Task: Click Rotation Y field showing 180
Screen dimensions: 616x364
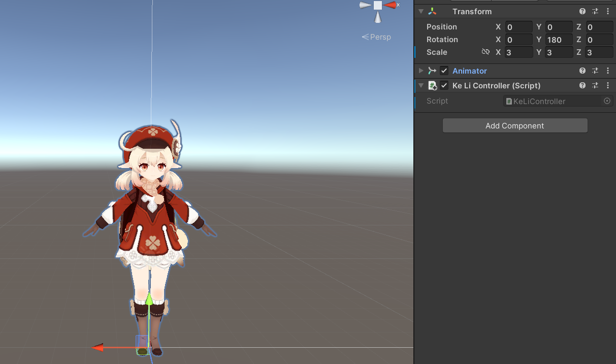Action: [x=559, y=40]
